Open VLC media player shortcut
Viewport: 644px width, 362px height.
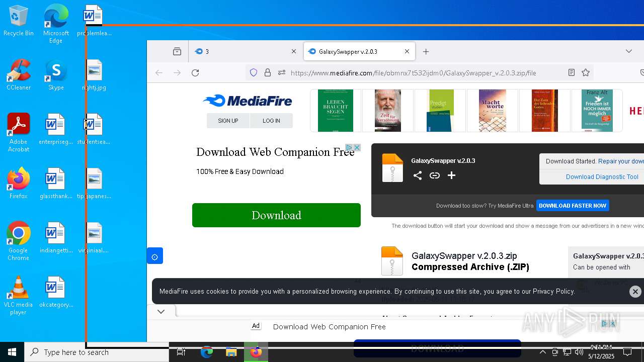coord(19,296)
